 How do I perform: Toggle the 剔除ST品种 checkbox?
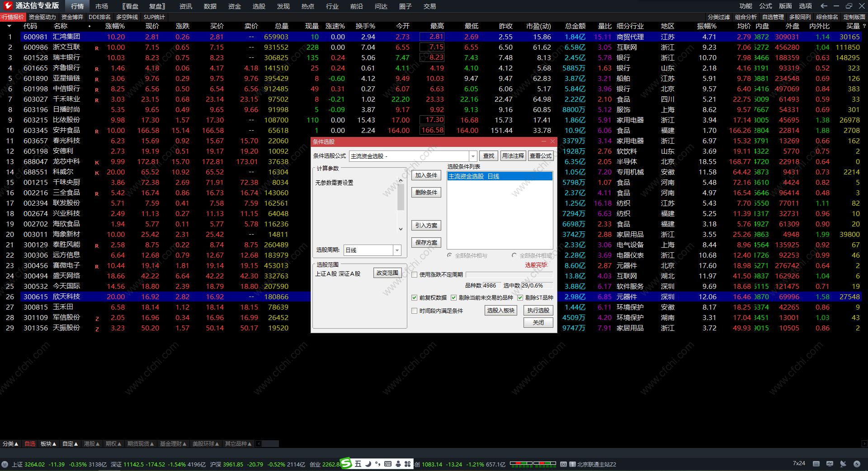[520, 297]
